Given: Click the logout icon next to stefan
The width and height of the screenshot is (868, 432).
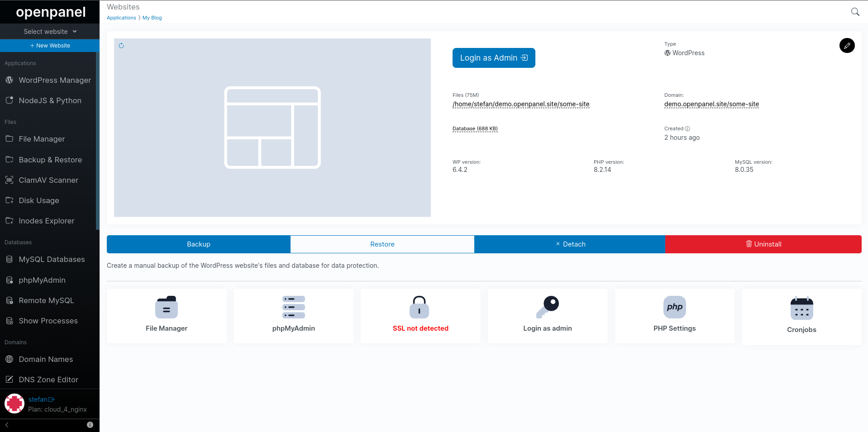Looking at the screenshot, I should click(x=52, y=399).
